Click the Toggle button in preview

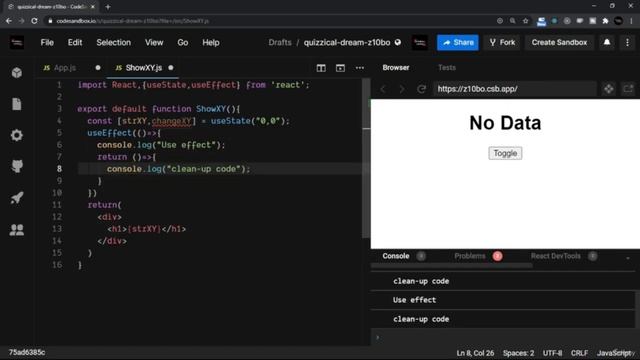click(x=505, y=153)
